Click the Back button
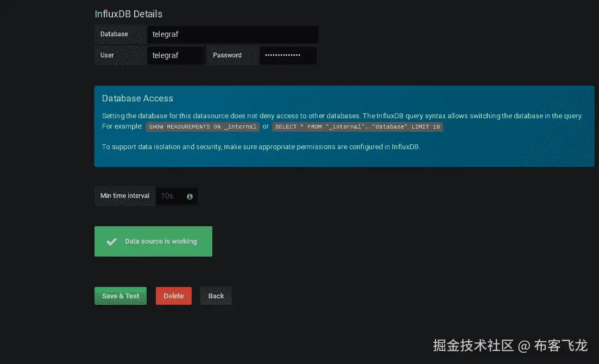Image resolution: width=599 pixels, height=364 pixels. [216, 296]
